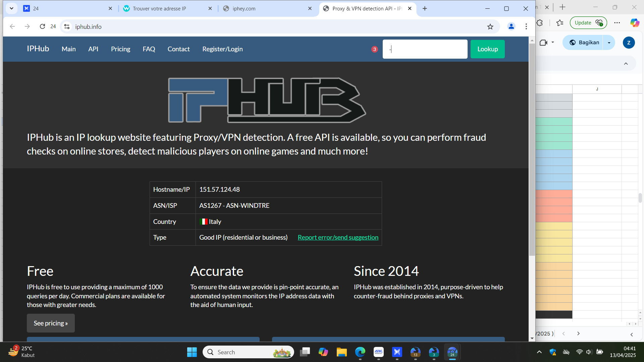Show the spreadsheet side panel

click(x=632, y=335)
